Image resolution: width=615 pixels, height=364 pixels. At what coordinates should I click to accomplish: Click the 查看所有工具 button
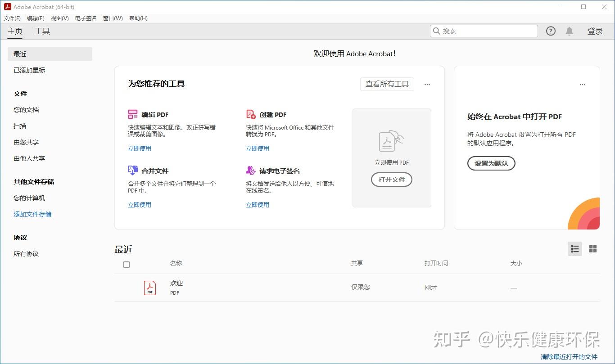[387, 84]
